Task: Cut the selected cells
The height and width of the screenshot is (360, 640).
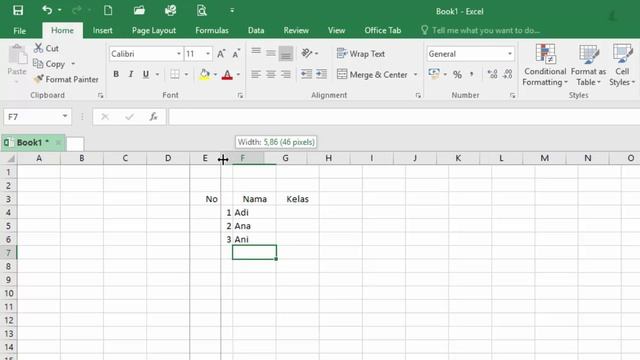Action: [47, 48]
